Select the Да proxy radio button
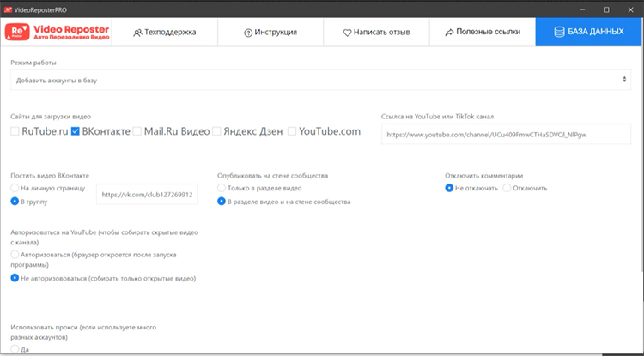 (15, 349)
